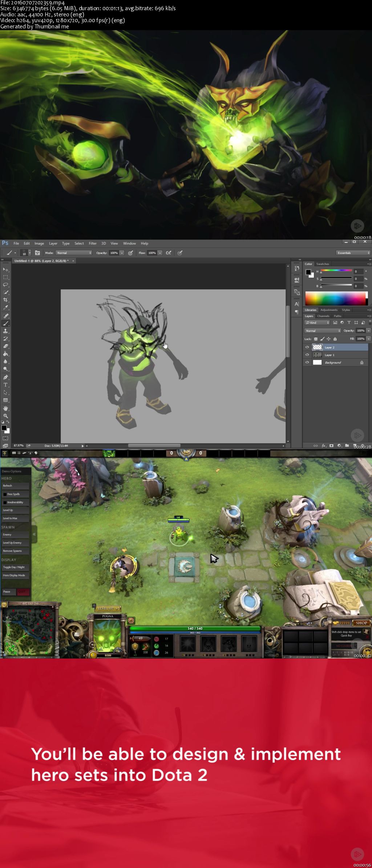This screenshot has height=868, width=372.
Task: Open the layer Opacity dropdown arrow
Action: tap(368, 331)
